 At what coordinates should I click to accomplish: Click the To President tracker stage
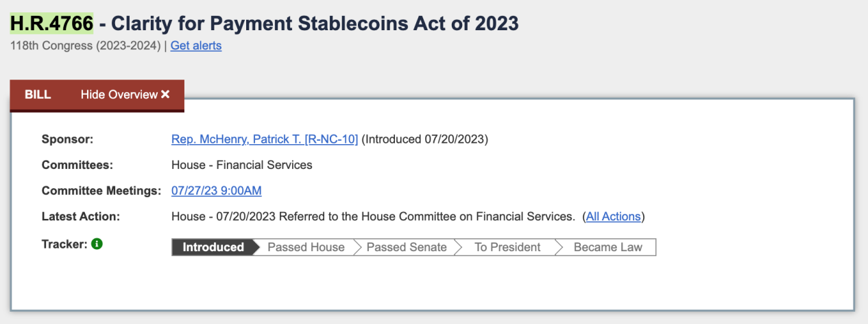[507, 247]
